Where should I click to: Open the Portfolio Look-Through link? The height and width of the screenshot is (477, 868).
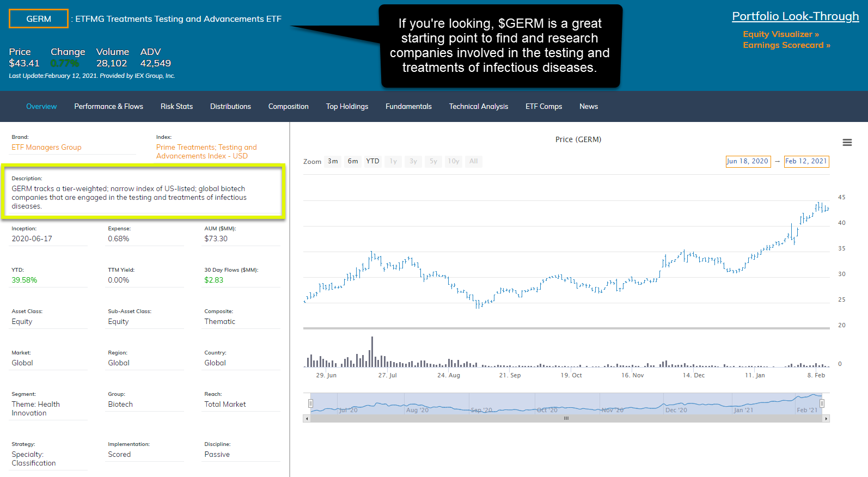click(x=796, y=16)
